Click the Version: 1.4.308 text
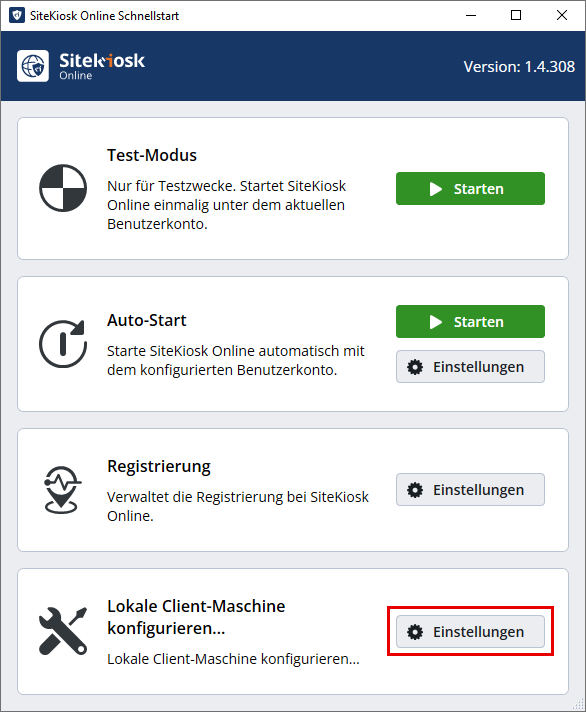The image size is (586, 712). tap(519, 67)
